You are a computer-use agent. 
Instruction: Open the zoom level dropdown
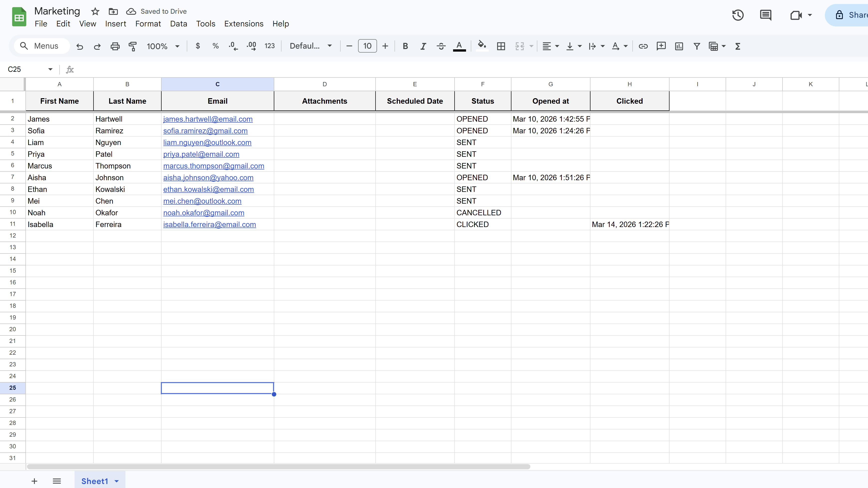(x=163, y=46)
